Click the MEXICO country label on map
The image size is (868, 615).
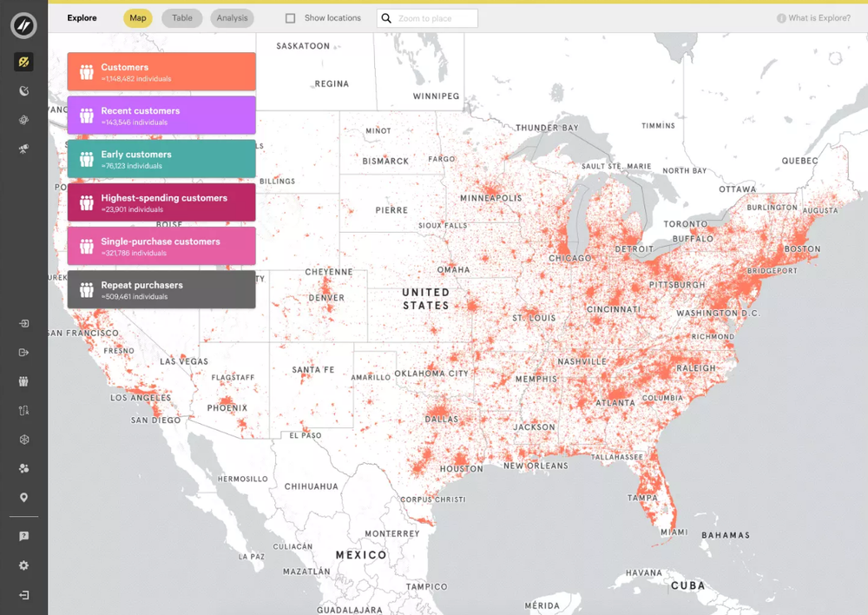[361, 554]
